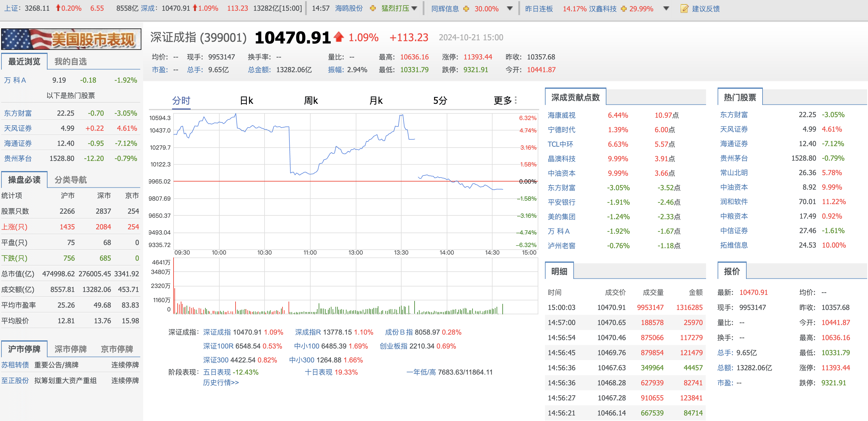The height and width of the screenshot is (421, 868).
Task: Switch to the 分时 chart tab
Action: coord(181,100)
